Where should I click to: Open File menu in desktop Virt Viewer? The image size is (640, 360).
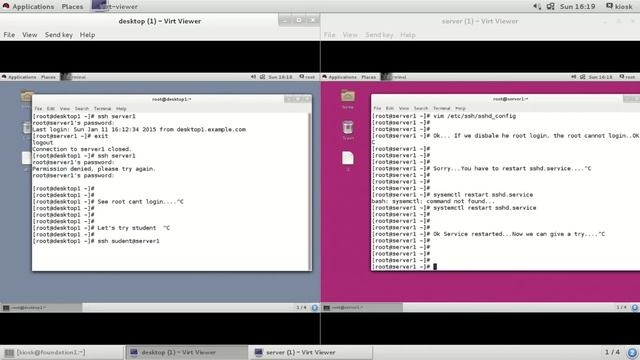point(9,35)
